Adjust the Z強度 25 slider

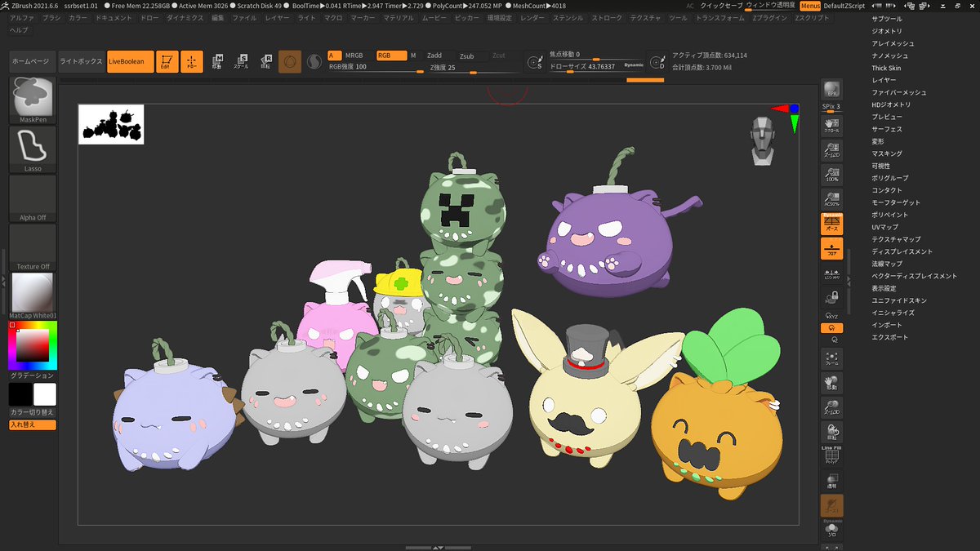point(475,68)
